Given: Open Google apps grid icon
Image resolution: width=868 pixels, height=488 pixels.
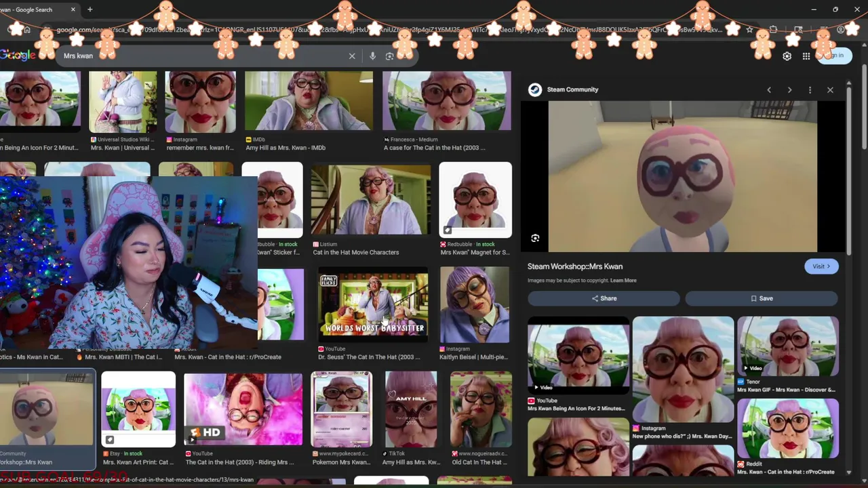Looking at the screenshot, I should [x=806, y=56].
